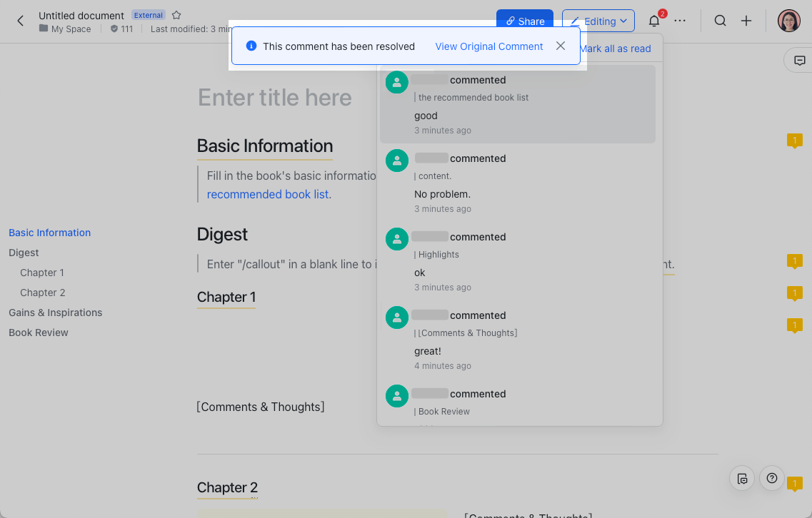
Task: Click the blue Share button
Action: 524,21
